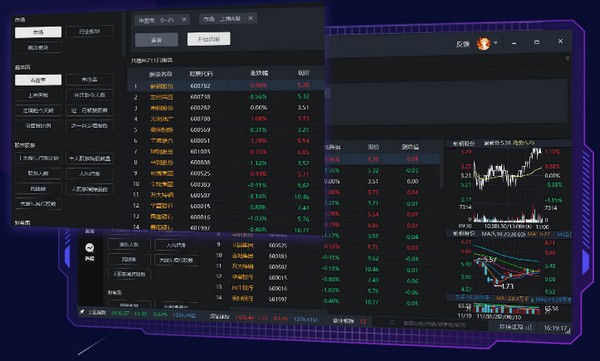Remove the 市场 上海A股 filter chip
600x361 pixels.
coord(251,18)
